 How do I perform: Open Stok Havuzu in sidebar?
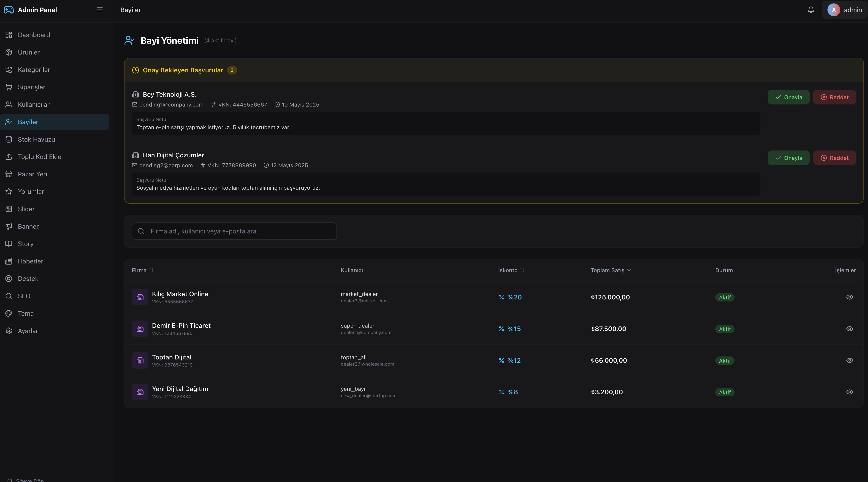(x=36, y=139)
